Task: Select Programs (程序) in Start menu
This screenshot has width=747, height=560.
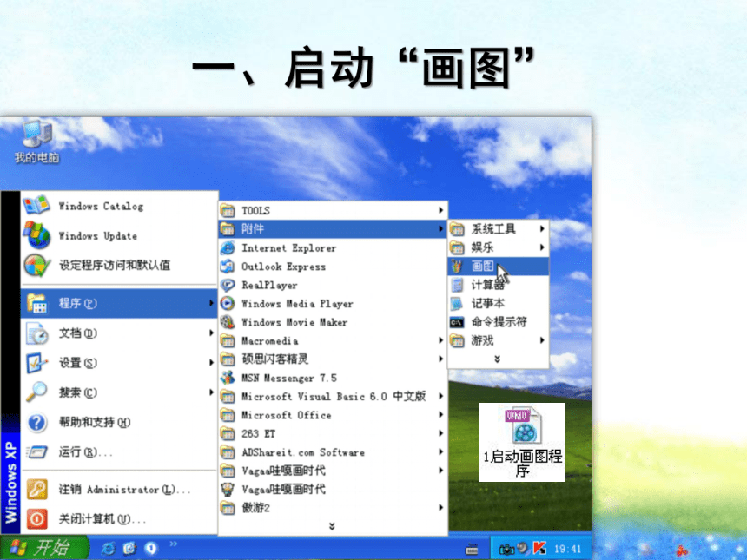Action: (120, 303)
